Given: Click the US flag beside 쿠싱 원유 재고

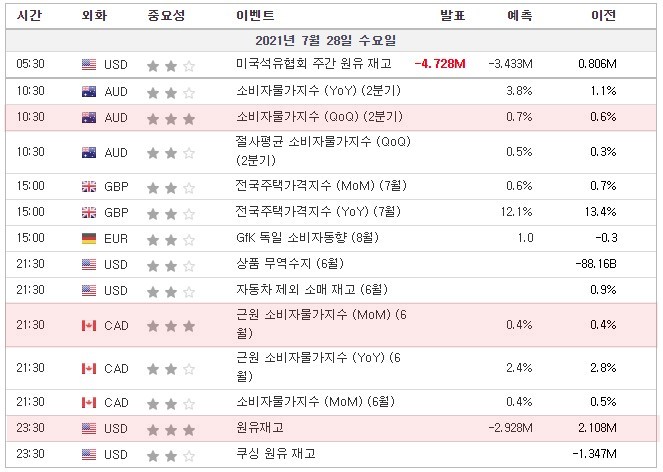Looking at the screenshot, I should (89, 454).
